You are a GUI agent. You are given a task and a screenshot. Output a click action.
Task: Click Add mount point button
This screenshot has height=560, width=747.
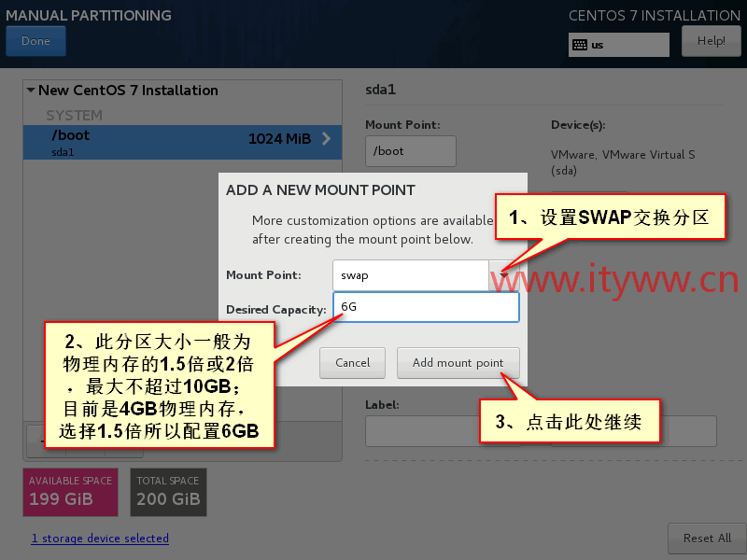pos(458,363)
